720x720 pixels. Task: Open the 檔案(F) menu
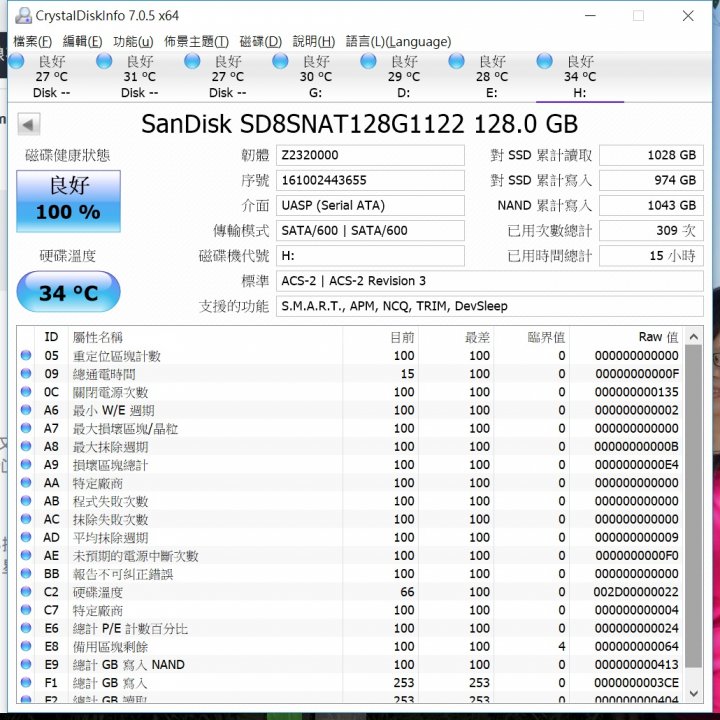[32, 41]
